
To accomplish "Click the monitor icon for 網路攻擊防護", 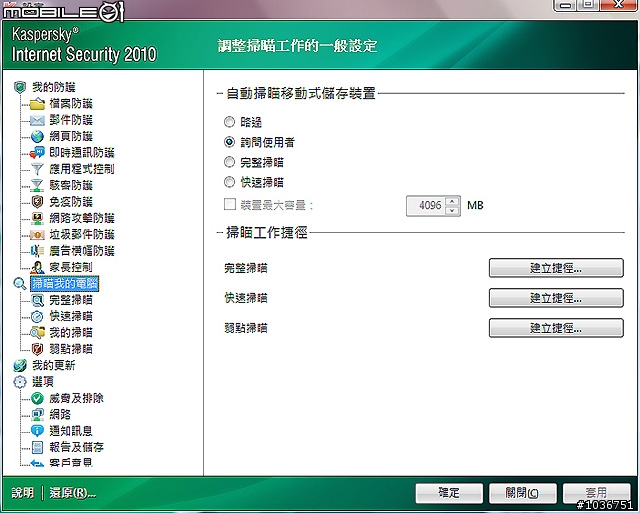I will click(37, 218).
